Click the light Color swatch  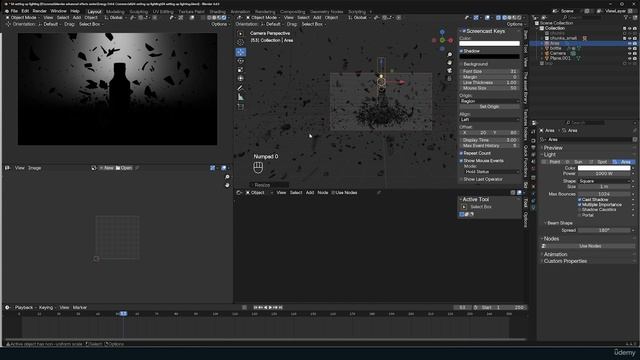tap(604, 168)
